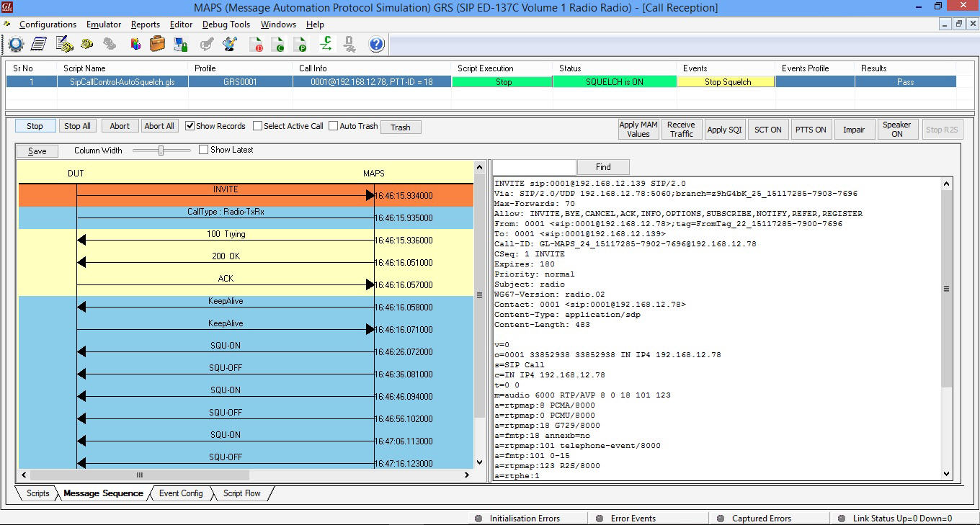The height and width of the screenshot is (525, 980).
Task: Click the document with red D icon
Action: coord(256,45)
